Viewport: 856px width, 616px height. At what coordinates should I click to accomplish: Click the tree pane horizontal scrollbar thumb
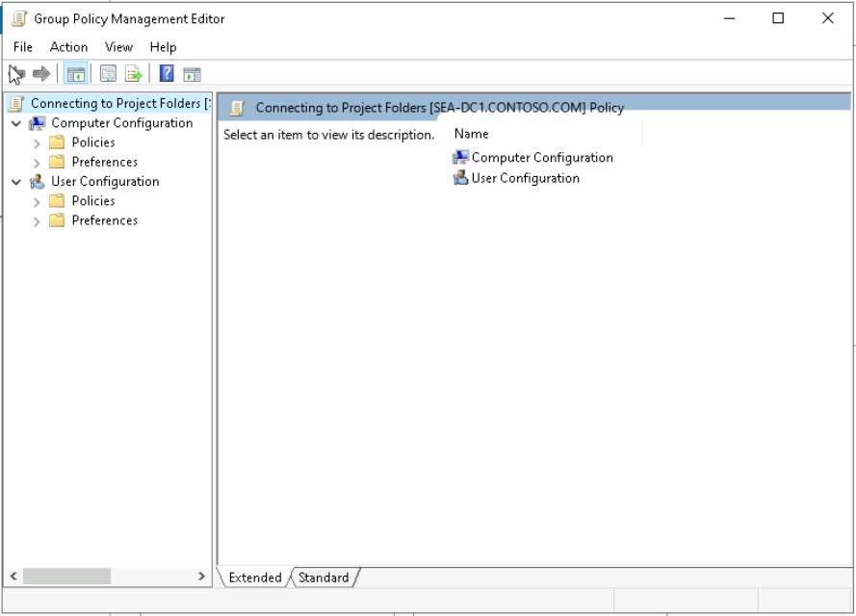click(x=66, y=577)
